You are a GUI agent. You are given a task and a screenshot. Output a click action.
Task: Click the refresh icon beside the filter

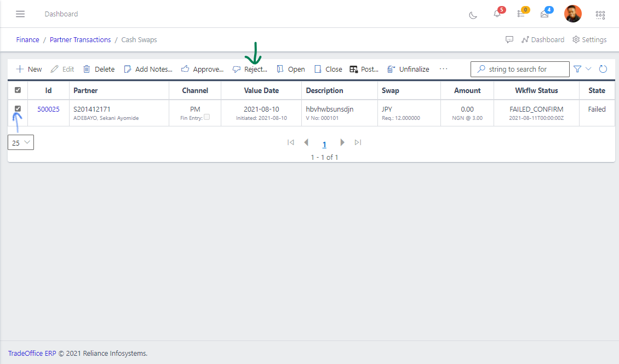603,69
